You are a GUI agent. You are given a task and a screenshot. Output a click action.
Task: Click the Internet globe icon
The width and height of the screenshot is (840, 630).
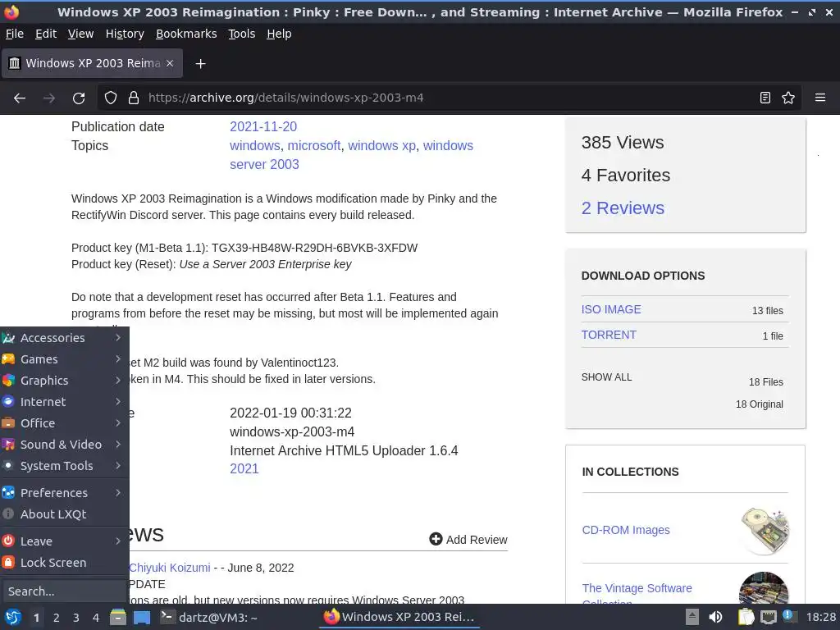pos(8,402)
